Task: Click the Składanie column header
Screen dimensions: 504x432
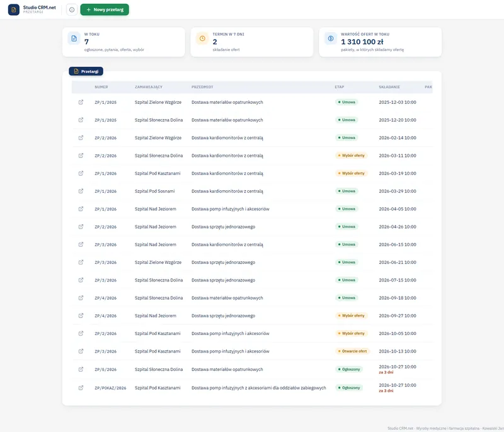Action: [x=389, y=87]
